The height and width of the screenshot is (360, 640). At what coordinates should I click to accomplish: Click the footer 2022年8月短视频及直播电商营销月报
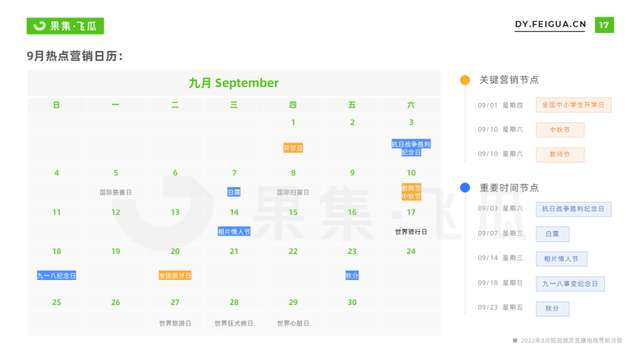click(x=571, y=340)
